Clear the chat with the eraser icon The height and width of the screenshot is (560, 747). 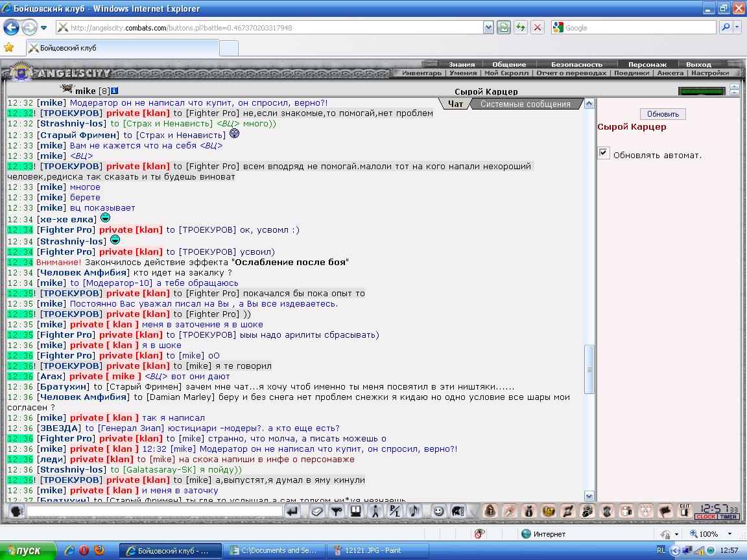pyautogui.click(x=317, y=511)
